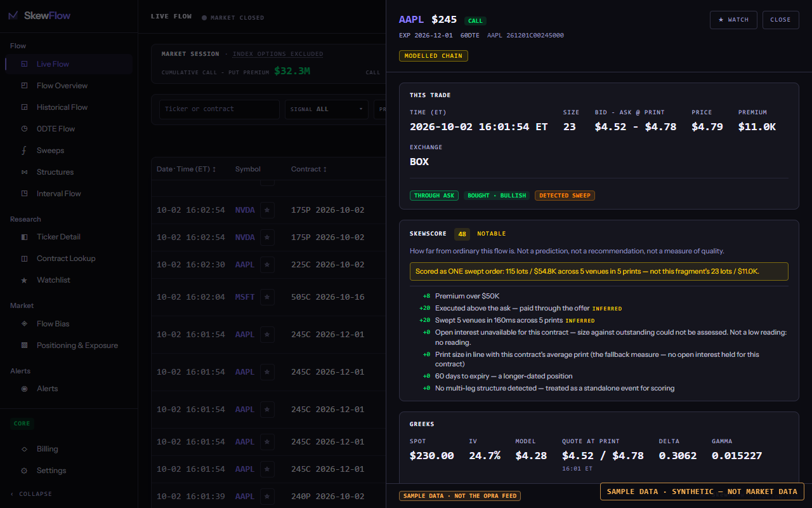Select Flow Bias under Market

pos(69,324)
